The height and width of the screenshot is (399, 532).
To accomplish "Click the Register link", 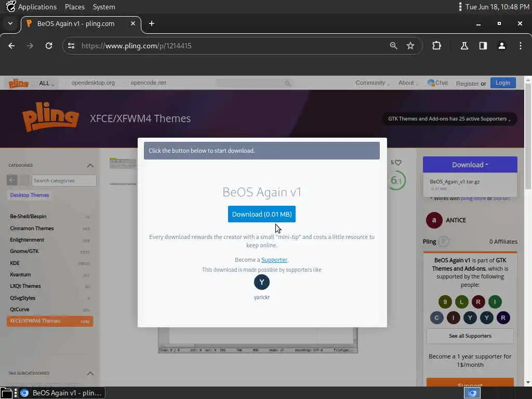I will pyautogui.click(x=467, y=84).
